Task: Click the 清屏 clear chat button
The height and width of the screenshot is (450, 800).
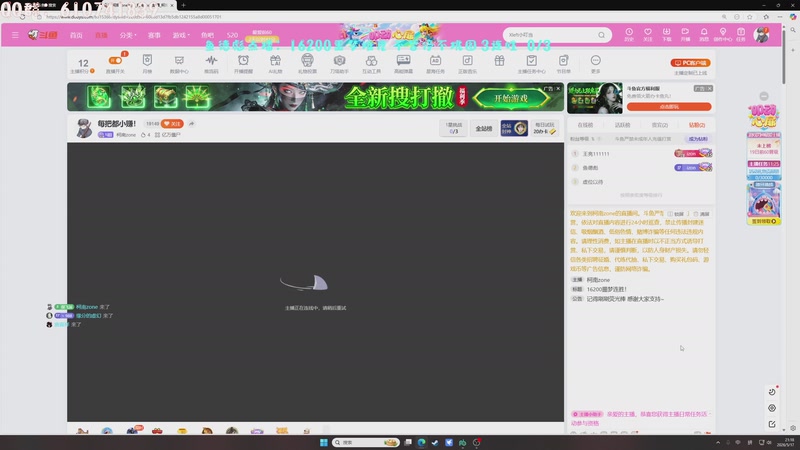Action: point(702,214)
